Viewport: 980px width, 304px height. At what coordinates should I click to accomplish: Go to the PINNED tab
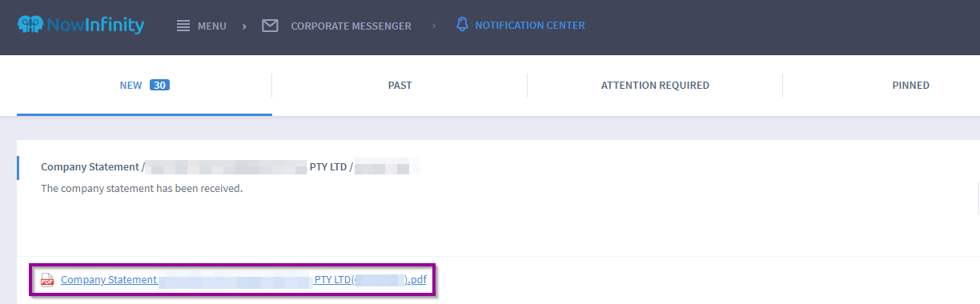[910, 86]
